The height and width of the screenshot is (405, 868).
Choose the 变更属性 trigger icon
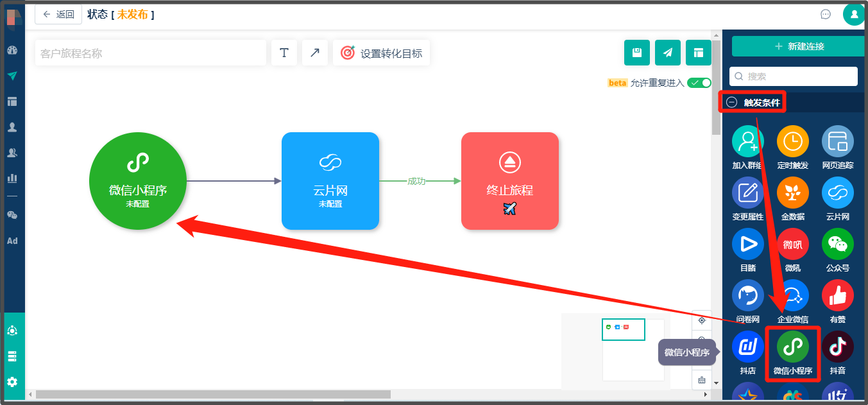click(748, 193)
